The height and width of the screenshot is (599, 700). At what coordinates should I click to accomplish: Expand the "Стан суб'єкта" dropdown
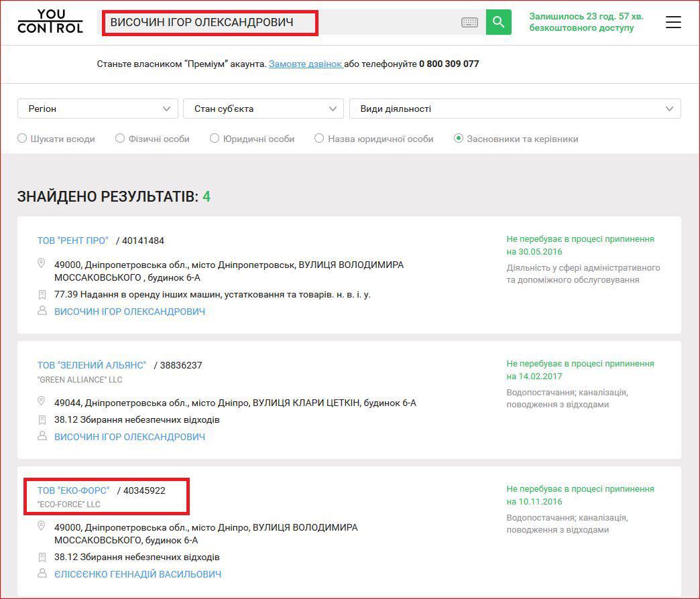(x=264, y=109)
